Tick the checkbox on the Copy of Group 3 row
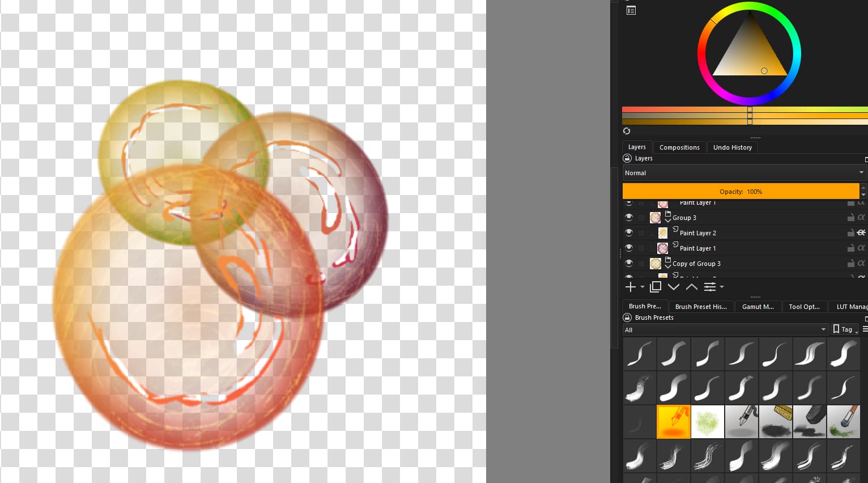Screen dimensions: 868x483 (x=641, y=264)
